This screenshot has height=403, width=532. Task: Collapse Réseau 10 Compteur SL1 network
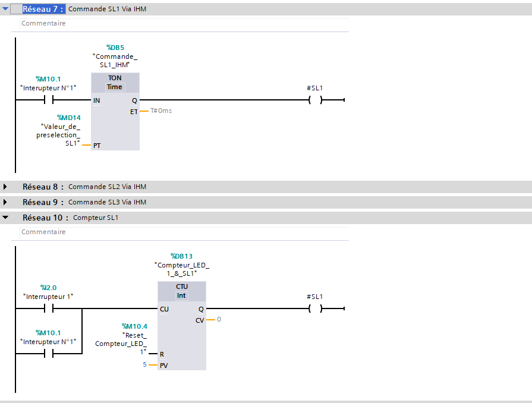tap(5, 218)
